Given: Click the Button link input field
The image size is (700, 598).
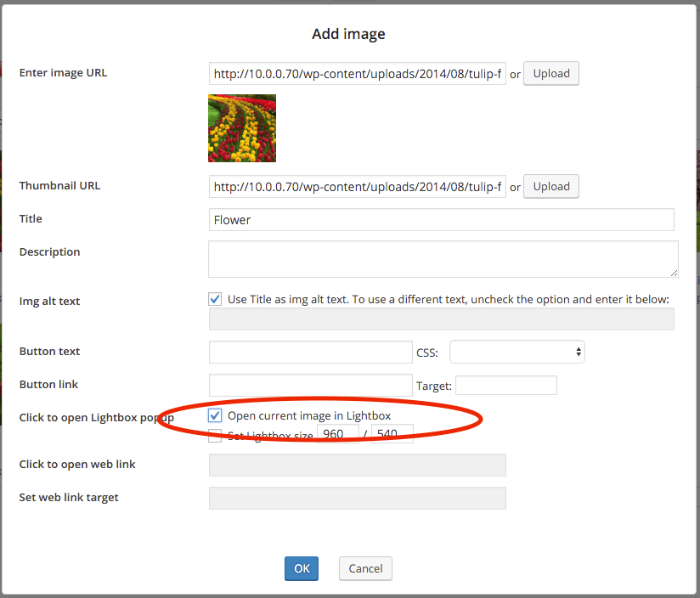Looking at the screenshot, I should tap(310, 384).
